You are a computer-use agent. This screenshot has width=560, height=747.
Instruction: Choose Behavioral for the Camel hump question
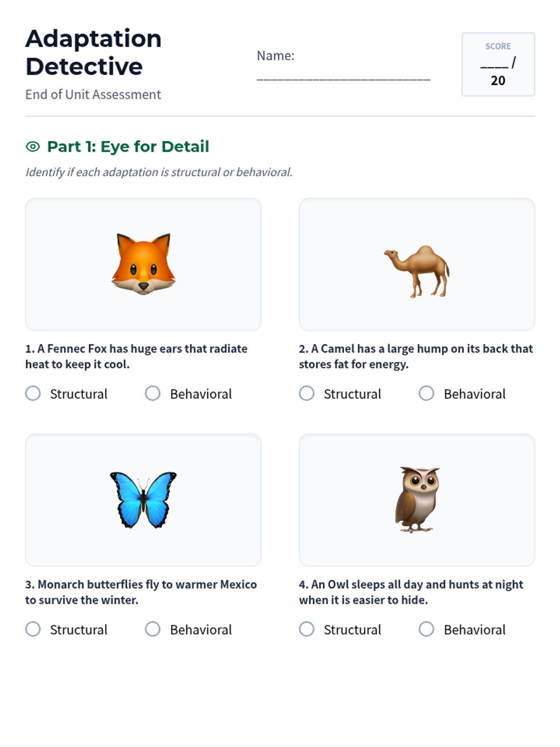click(426, 394)
